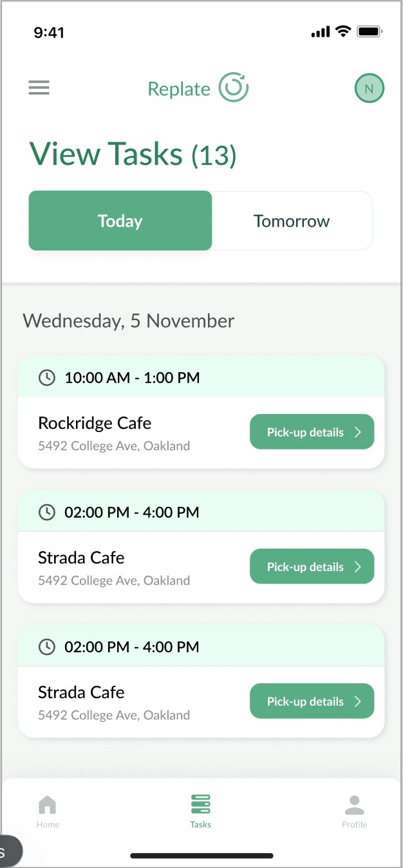Open the Profile icon in bottom bar
The width and height of the screenshot is (403, 868).
coord(354,804)
